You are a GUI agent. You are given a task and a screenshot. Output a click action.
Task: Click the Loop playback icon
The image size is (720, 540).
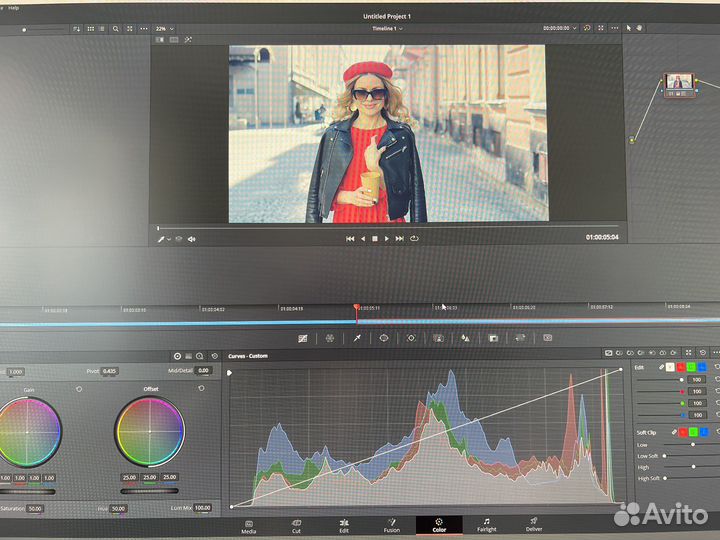coord(414,239)
